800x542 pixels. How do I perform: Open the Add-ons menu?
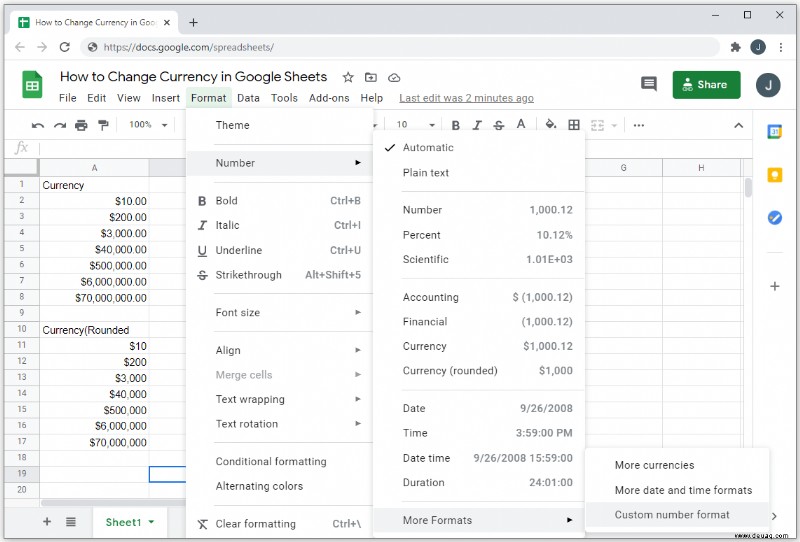[329, 98]
